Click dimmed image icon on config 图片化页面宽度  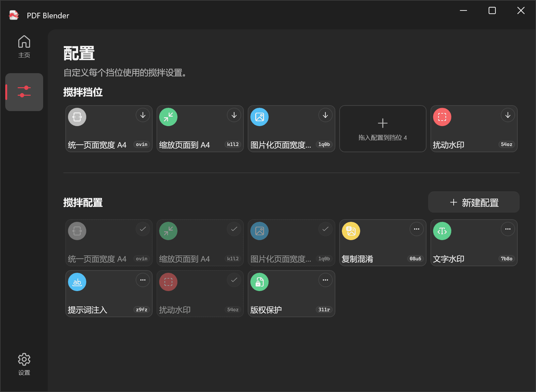(x=260, y=231)
